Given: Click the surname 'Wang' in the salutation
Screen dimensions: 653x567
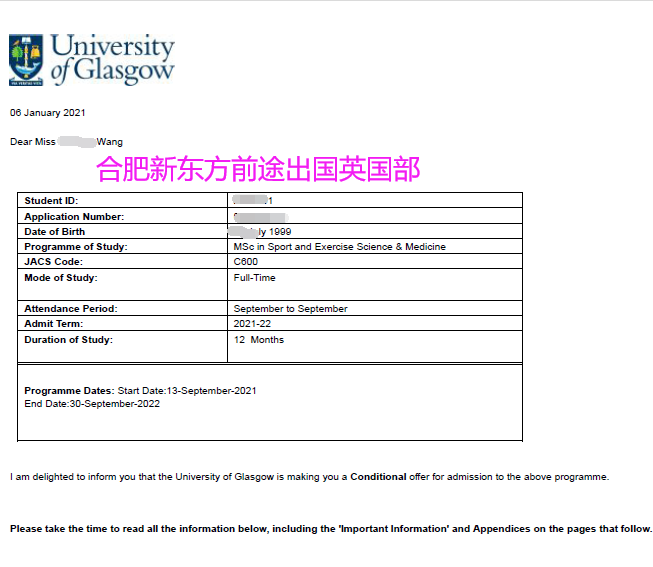Looking at the screenshot, I should pos(110,142).
